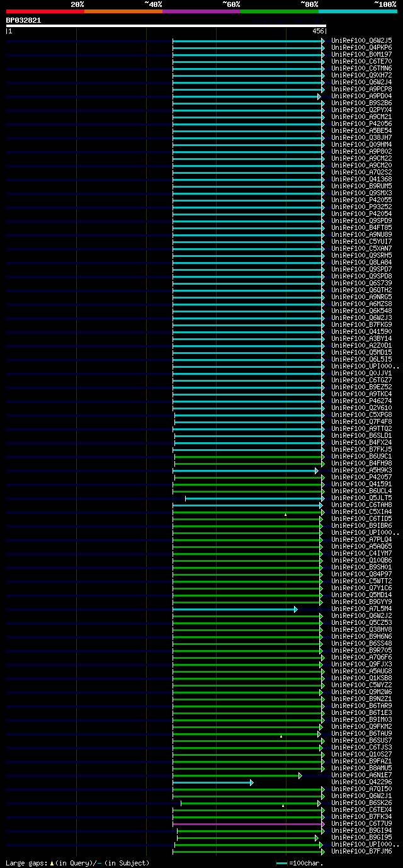Select label UniRef100_Q6K548
Viewport: 403px width, 868px height.
point(361,311)
